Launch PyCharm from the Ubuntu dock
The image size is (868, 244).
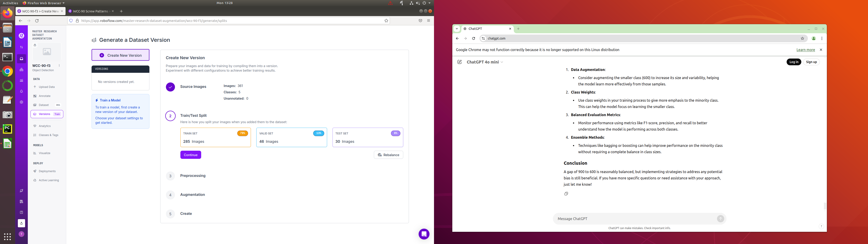pyautogui.click(x=7, y=129)
